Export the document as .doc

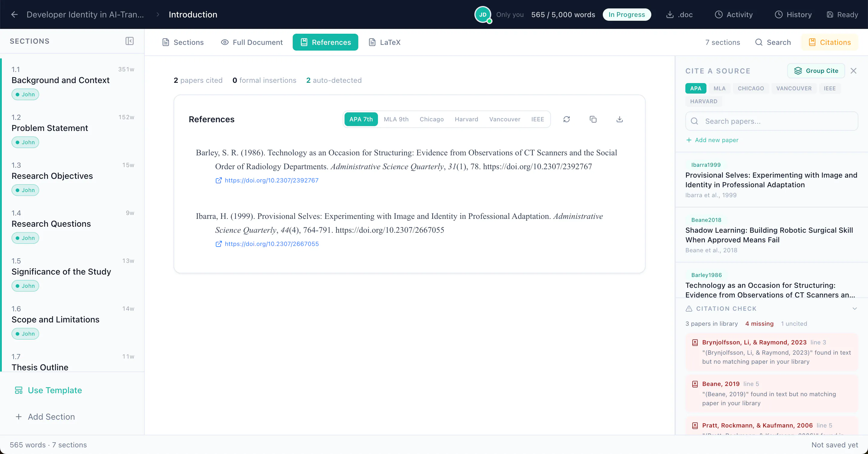tap(679, 14)
